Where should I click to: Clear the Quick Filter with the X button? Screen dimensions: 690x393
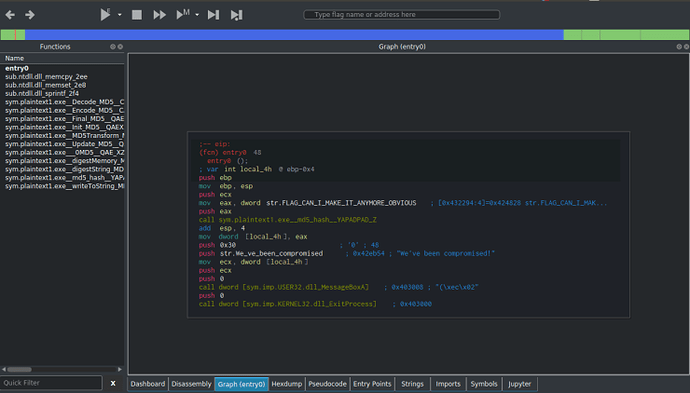point(113,383)
